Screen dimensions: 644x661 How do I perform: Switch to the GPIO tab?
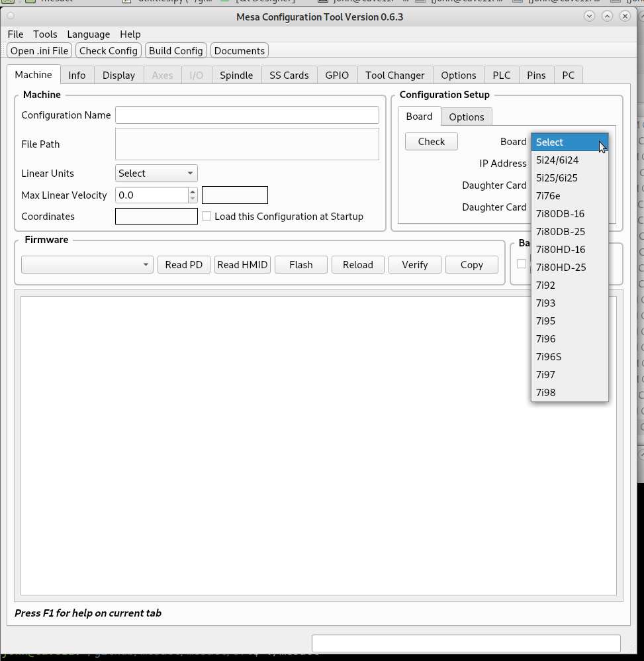click(x=337, y=75)
